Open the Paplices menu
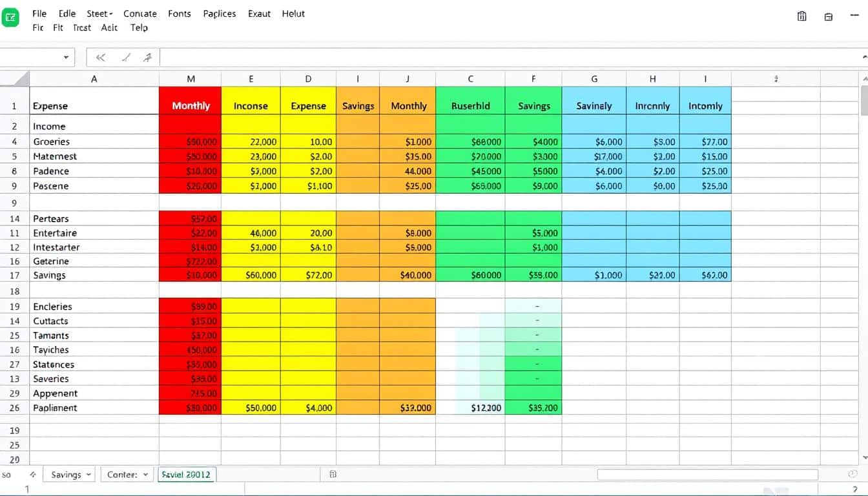Viewport: 868px width, 496px height. (220, 14)
